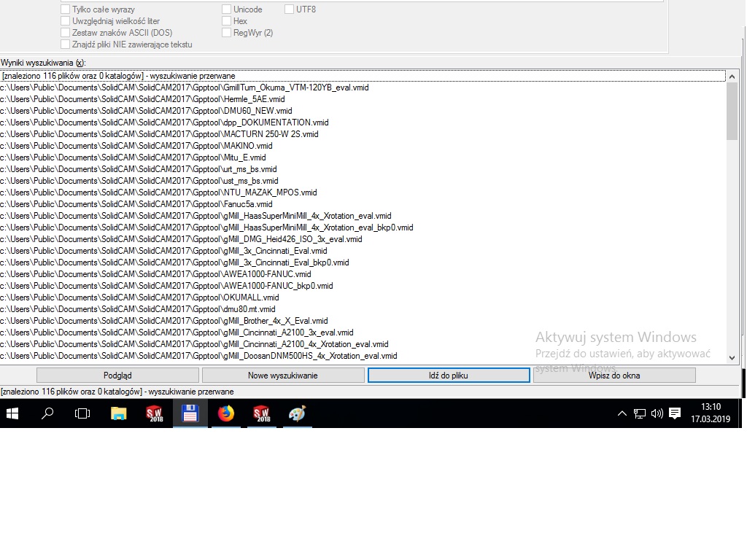747x560 pixels.
Task: Select the OKUMALL.vmid row
Action: 363,297
